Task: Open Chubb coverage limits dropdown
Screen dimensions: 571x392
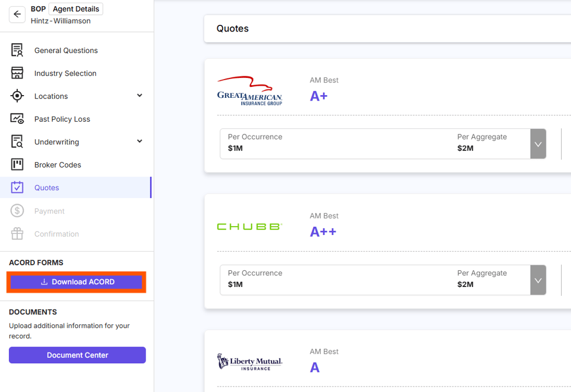Action: [538, 280]
